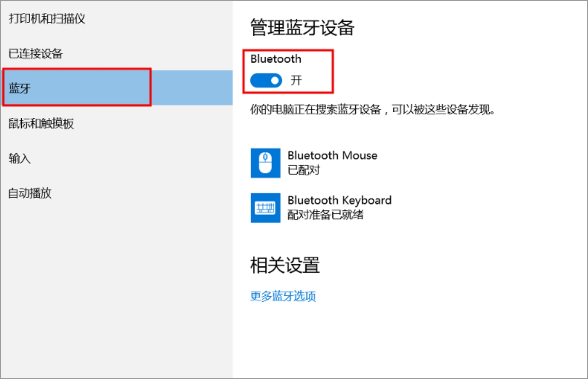This screenshot has height=379, width=588.
Task: Select 打印机和扫描仪 in the sidebar
Action: pos(47,19)
